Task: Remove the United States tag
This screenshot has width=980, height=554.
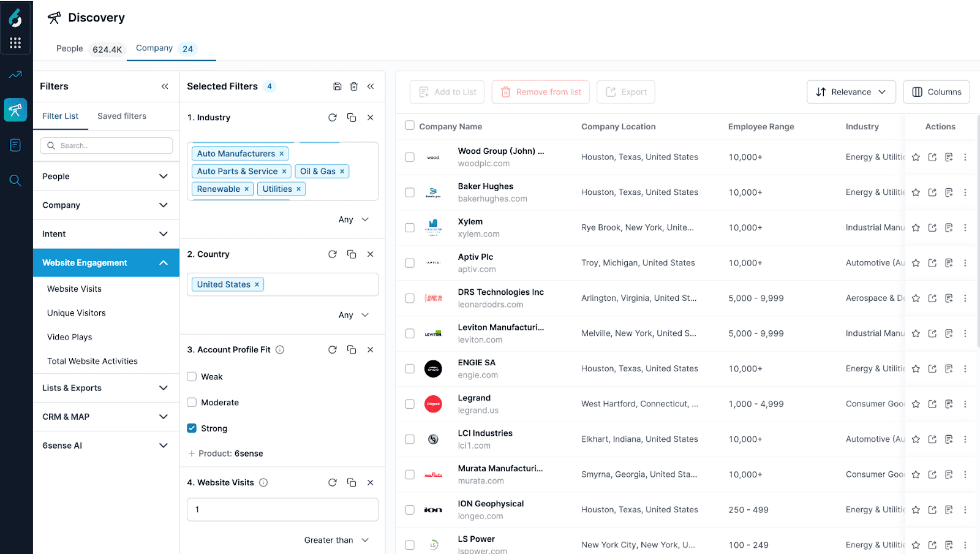Action: click(x=257, y=285)
